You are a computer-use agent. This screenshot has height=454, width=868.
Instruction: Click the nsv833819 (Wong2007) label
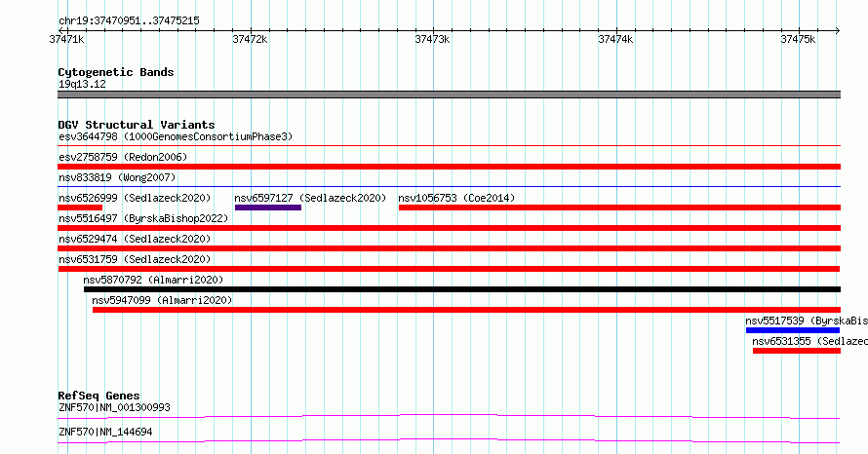pos(117,177)
